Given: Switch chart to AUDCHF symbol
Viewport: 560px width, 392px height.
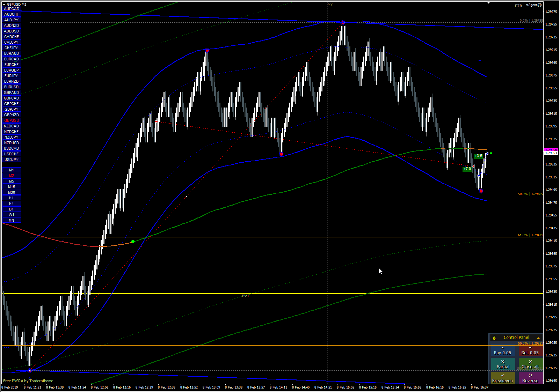Looking at the screenshot, I should point(12,14).
